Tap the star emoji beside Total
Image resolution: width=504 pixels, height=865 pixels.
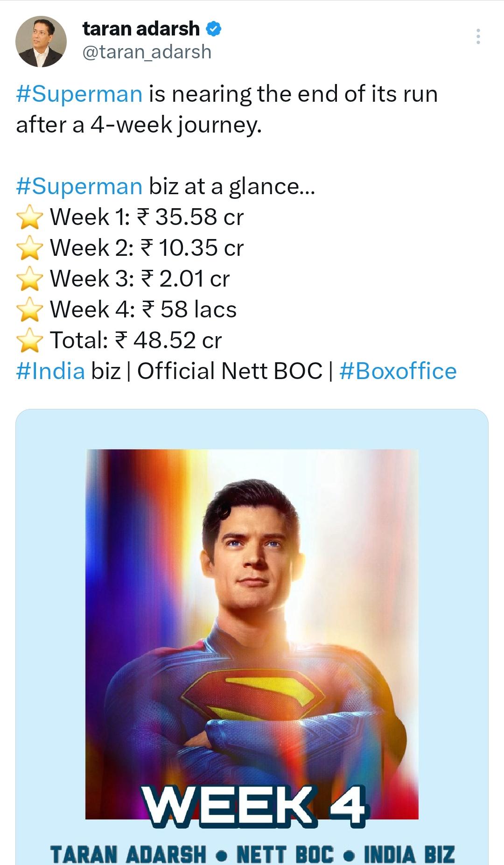pos(30,340)
